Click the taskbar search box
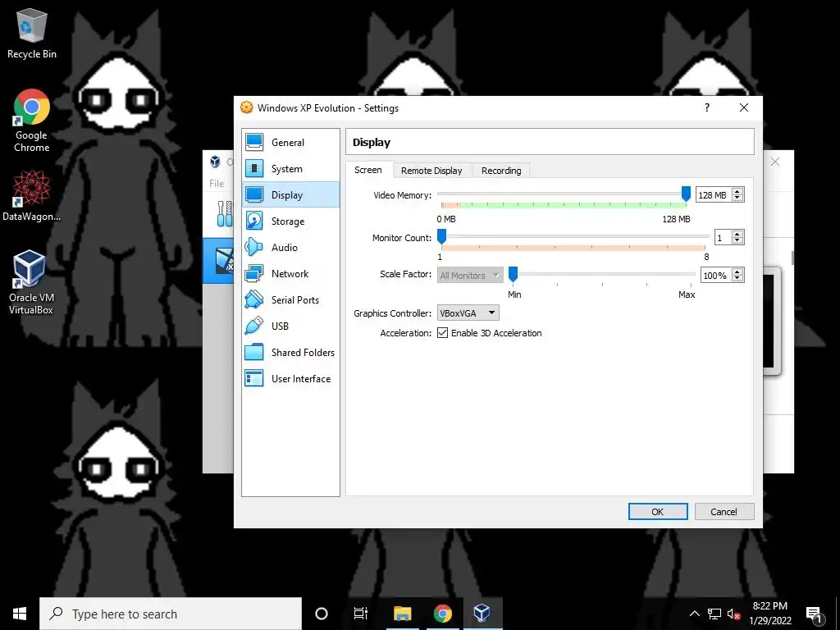The height and width of the screenshot is (630, 840). [x=171, y=614]
